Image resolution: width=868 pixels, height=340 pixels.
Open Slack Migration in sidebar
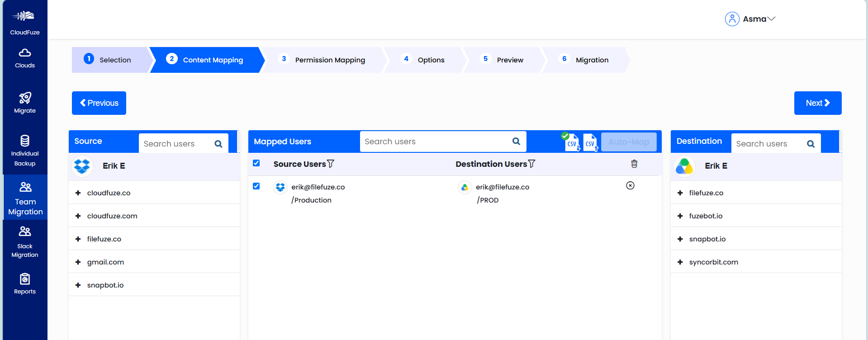pyautogui.click(x=25, y=242)
